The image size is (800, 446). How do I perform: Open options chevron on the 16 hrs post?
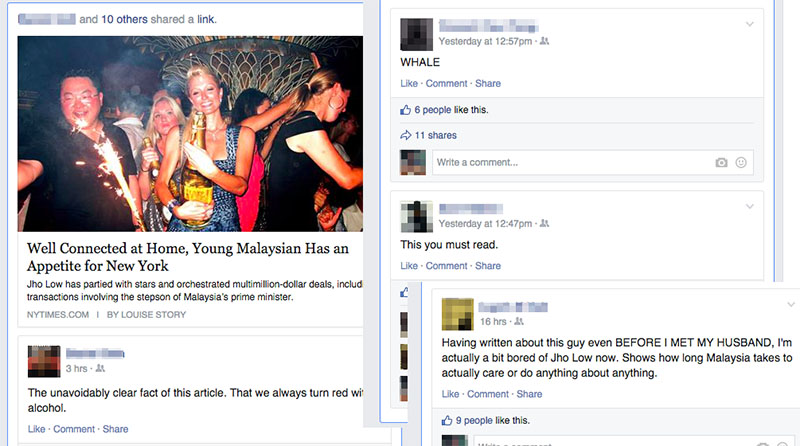791,305
